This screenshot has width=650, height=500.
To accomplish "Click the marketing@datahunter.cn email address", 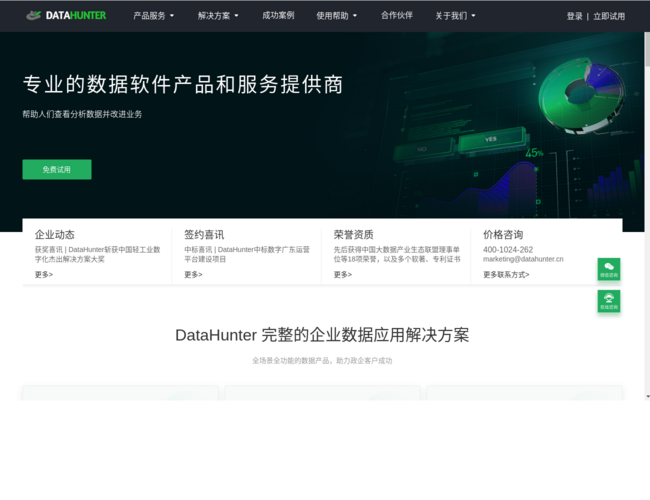I will pos(523,259).
